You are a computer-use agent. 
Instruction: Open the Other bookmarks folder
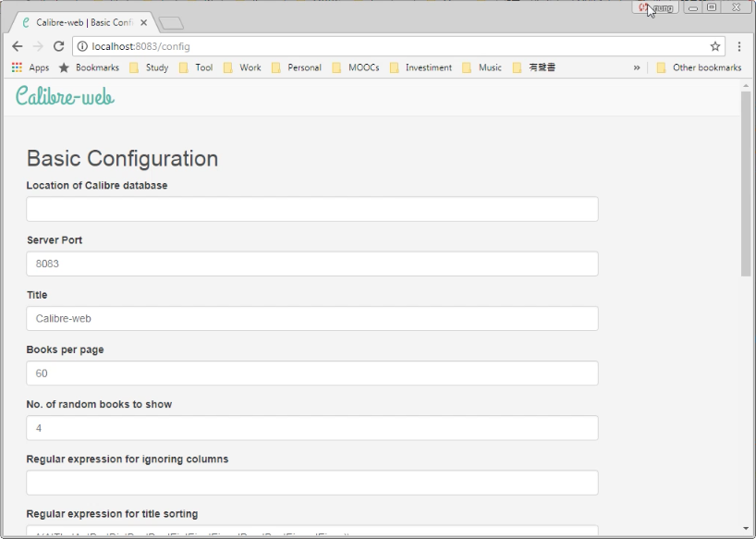coord(699,67)
